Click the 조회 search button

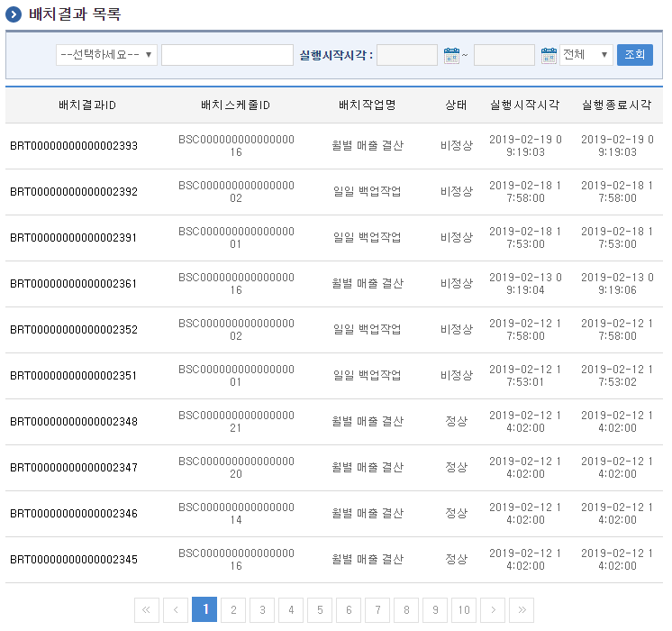[x=634, y=55]
